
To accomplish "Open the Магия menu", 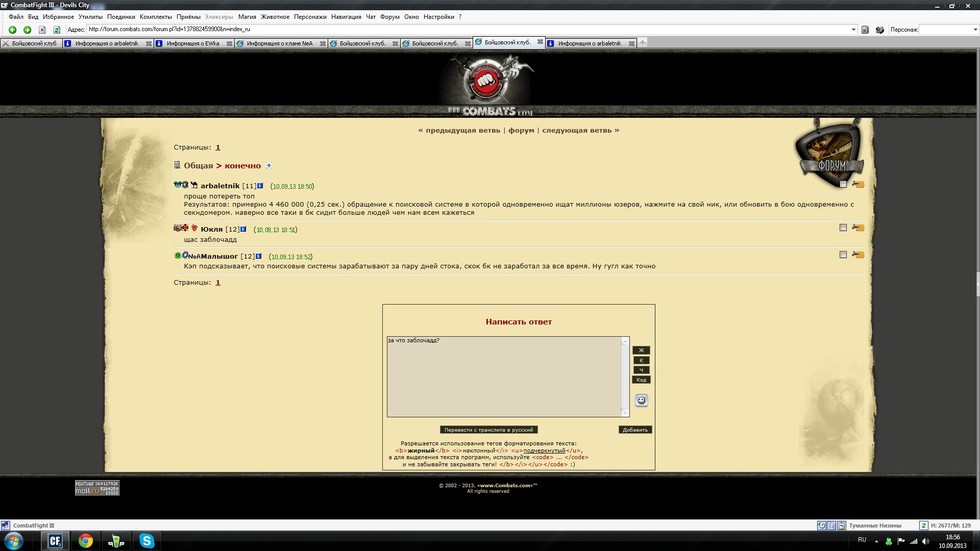I will pos(247,17).
